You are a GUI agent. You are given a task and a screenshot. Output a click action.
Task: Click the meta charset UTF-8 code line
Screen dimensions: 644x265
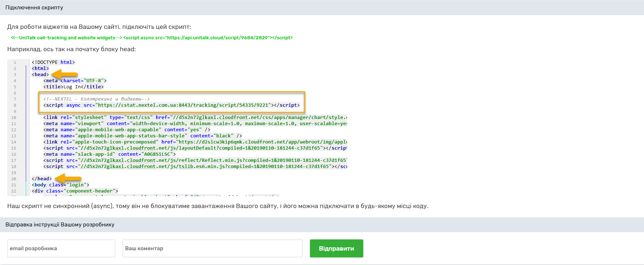coord(75,81)
